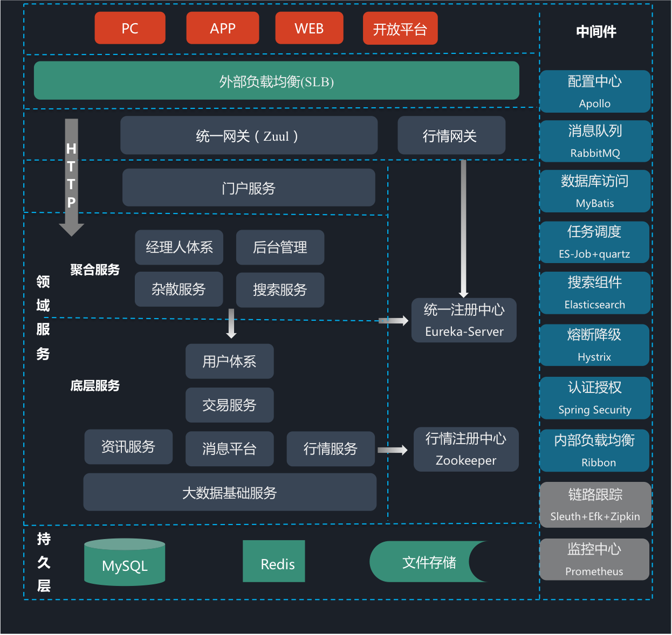Select the 门户服务 block
Viewport: 672px width, 635px height.
[x=249, y=188]
